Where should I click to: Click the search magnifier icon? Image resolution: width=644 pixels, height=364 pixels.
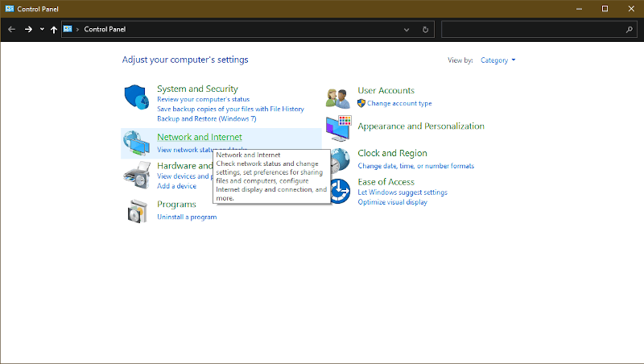point(629,29)
